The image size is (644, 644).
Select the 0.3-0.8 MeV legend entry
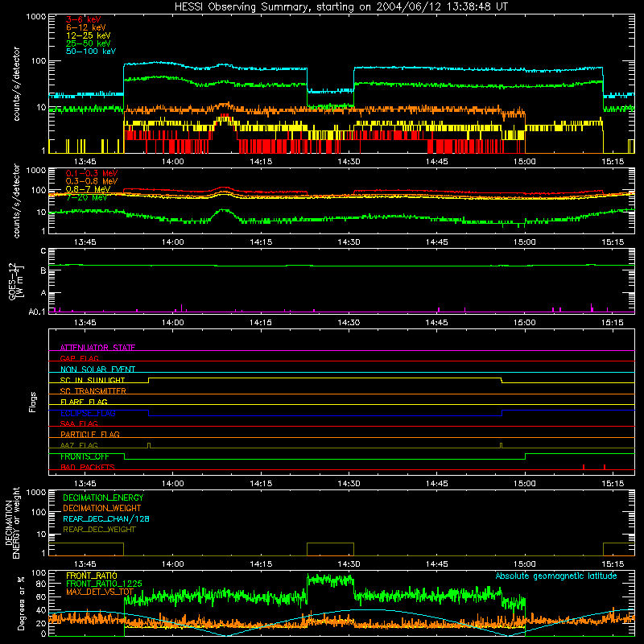pos(92,181)
